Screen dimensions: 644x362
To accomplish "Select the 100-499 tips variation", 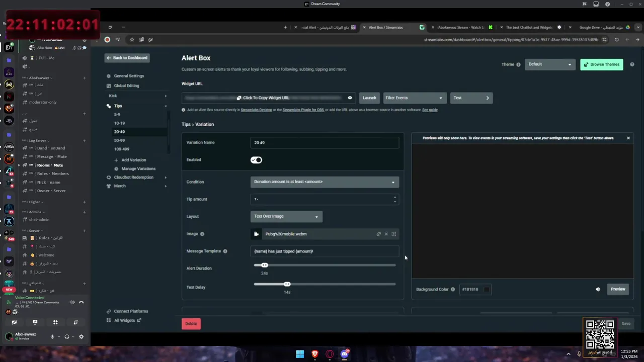I will 122,149.
